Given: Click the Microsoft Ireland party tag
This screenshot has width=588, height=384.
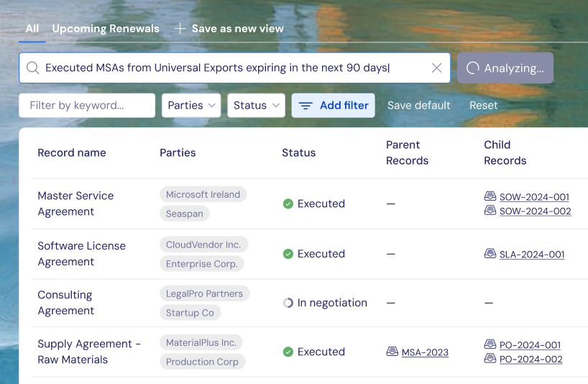Looking at the screenshot, I should [203, 194].
